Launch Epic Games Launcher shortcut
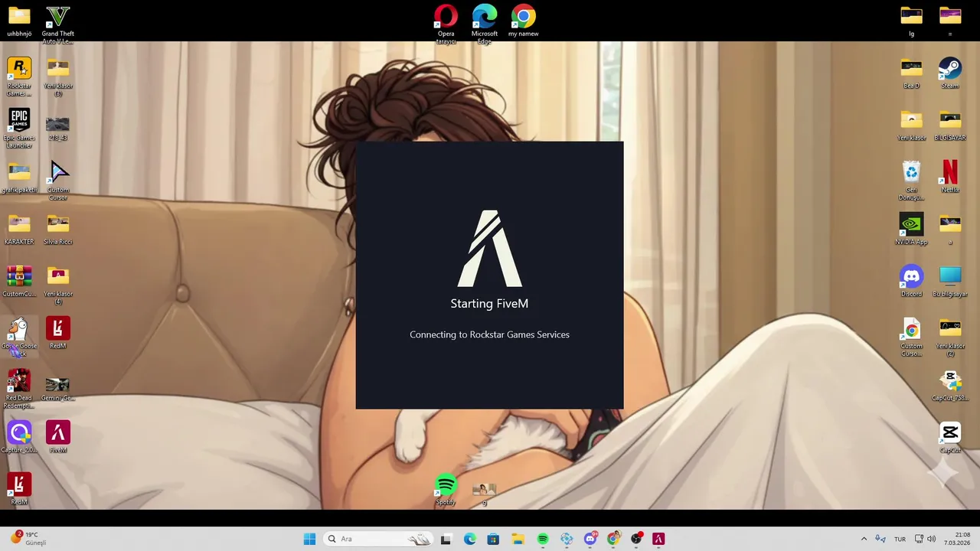980x551 pixels. [x=19, y=129]
